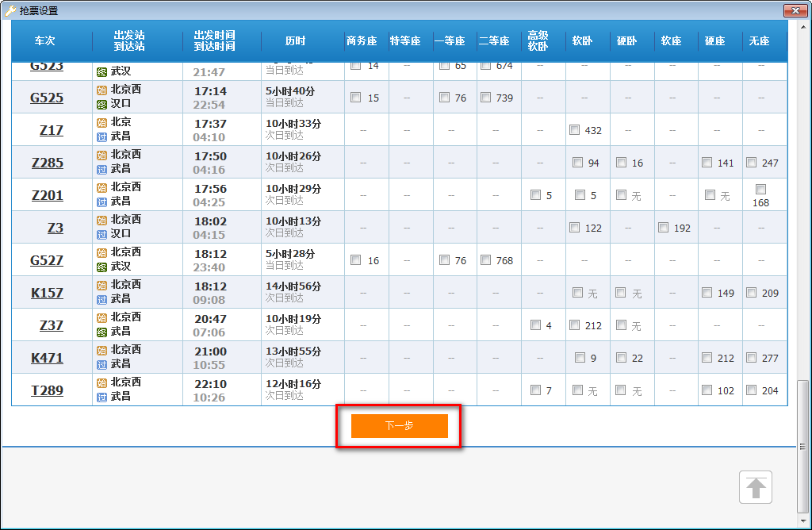The width and height of the screenshot is (812, 530).
Task: Click the 终 terminal icon for G527 武汉
Action: (101, 267)
